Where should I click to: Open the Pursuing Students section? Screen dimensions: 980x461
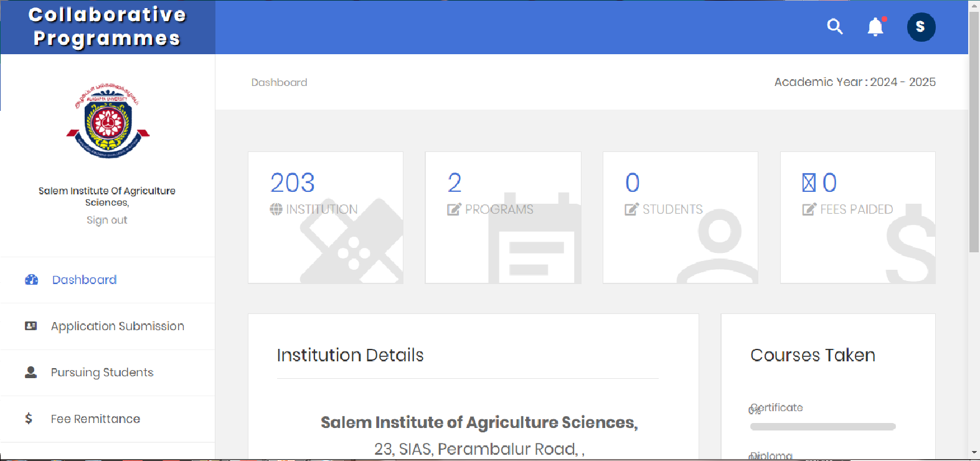click(102, 373)
